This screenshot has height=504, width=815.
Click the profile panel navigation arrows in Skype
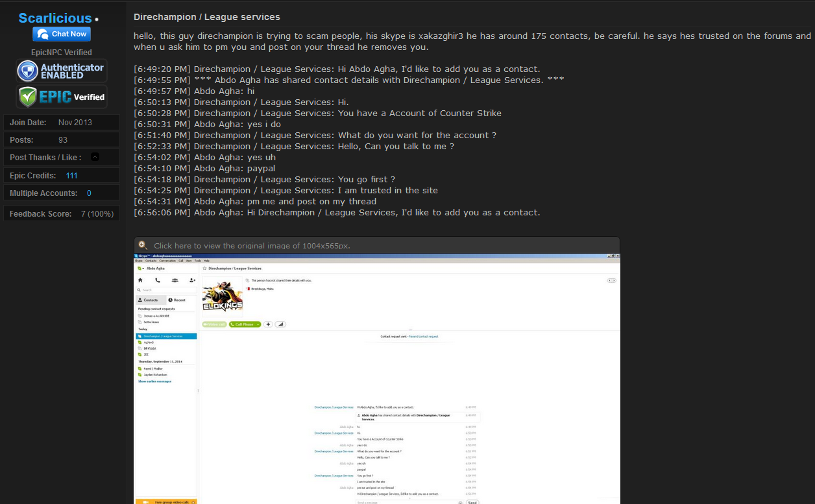click(612, 280)
